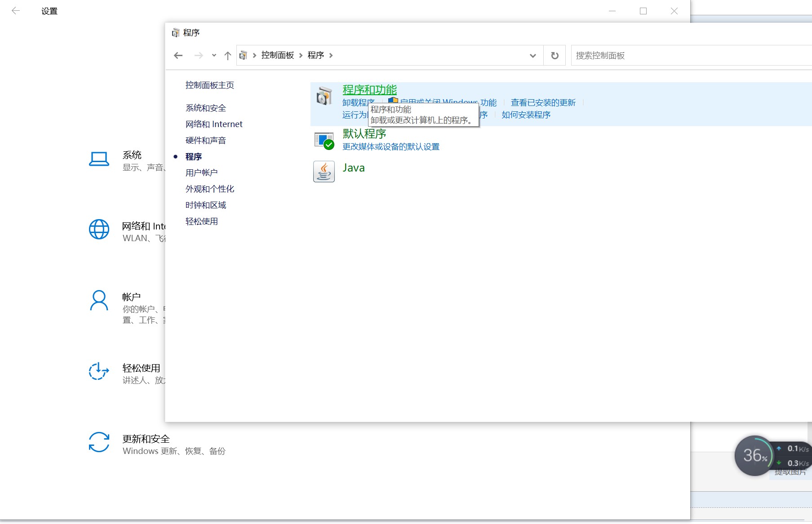Minimize the Settings window
Image resolution: width=812 pixels, height=524 pixels.
(x=612, y=11)
